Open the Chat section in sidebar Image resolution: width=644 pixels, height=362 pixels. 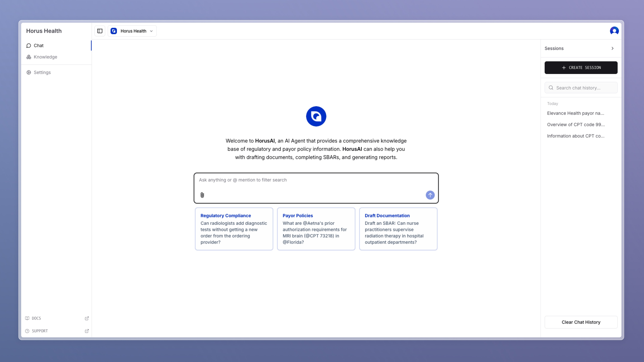pos(39,46)
